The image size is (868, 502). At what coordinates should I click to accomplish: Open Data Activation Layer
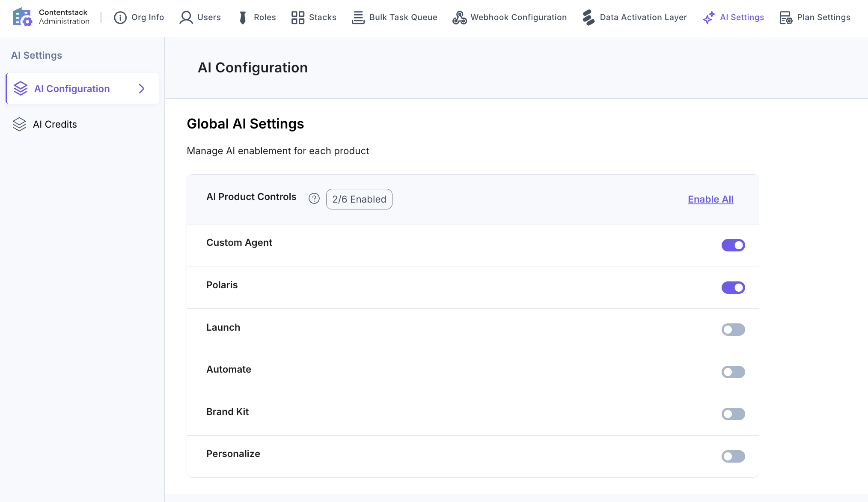click(x=635, y=18)
